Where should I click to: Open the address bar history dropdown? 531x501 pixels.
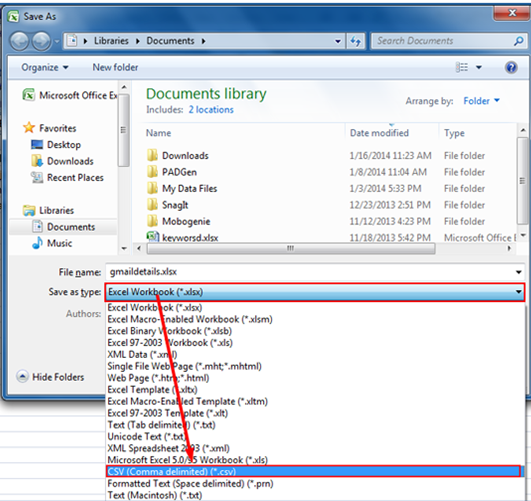338,41
